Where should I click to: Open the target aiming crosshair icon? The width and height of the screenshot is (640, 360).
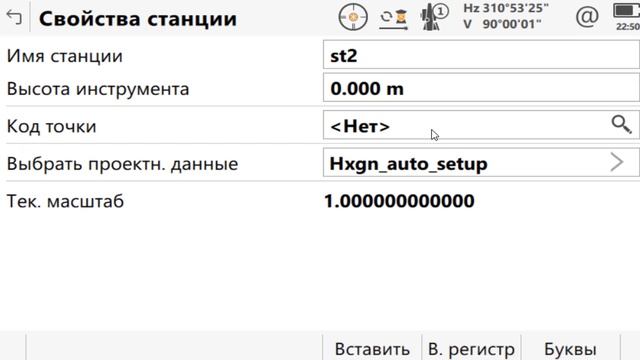(x=353, y=17)
